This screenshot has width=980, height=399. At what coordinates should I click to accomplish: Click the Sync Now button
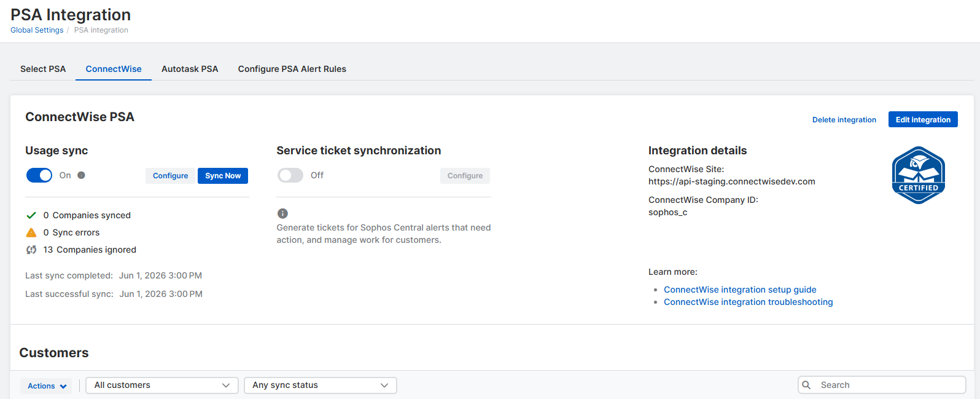tap(223, 176)
